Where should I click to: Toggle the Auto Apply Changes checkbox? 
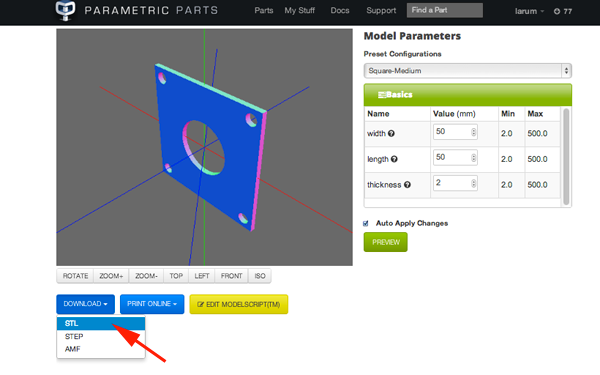tap(366, 223)
